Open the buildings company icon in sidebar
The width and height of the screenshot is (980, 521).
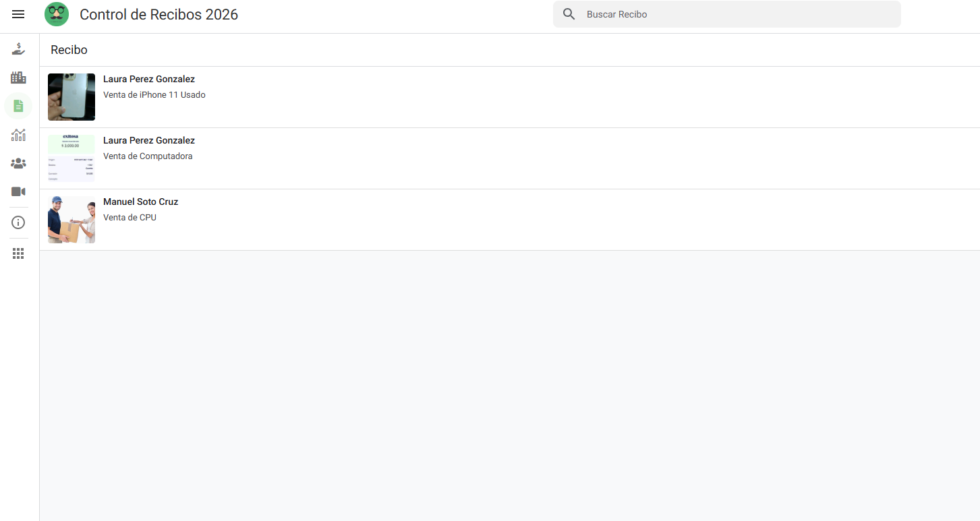(x=18, y=78)
